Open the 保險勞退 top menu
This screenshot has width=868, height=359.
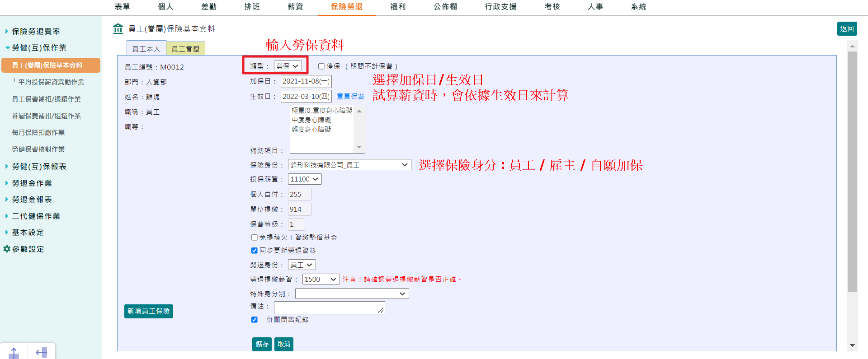pyautogui.click(x=347, y=7)
